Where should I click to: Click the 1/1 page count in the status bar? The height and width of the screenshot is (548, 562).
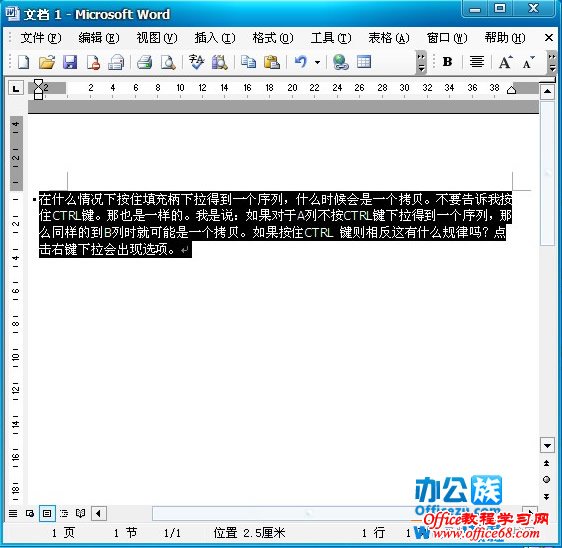172,533
